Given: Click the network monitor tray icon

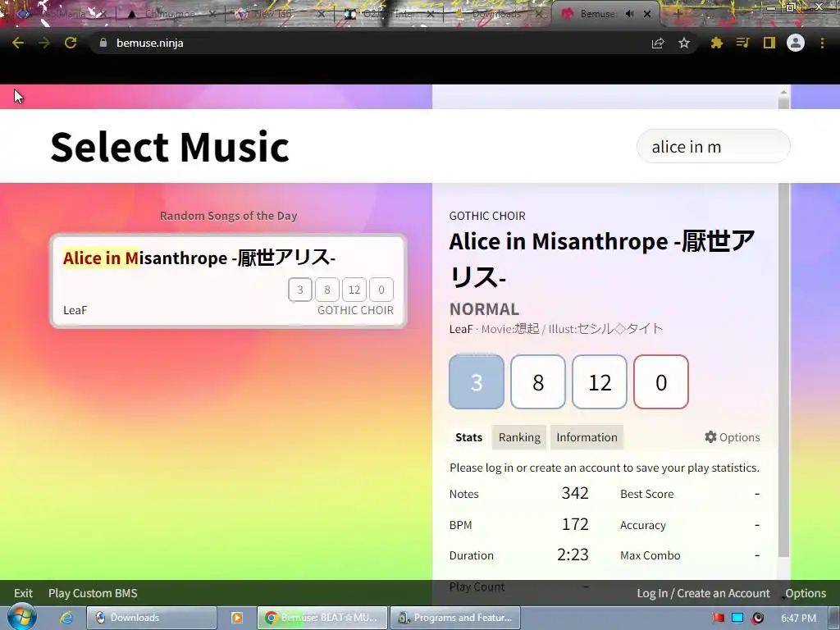Looking at the screenshot, I should point(737,619).
